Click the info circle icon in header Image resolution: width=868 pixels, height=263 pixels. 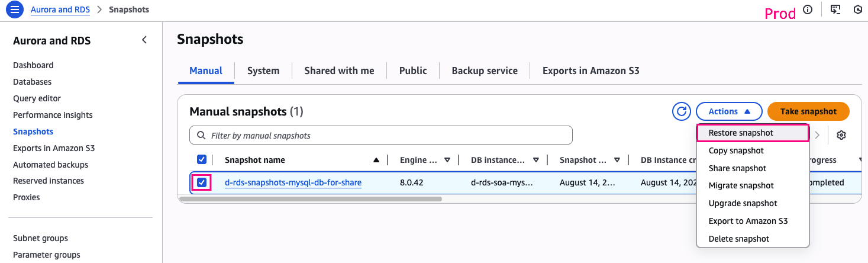(808, 9)
